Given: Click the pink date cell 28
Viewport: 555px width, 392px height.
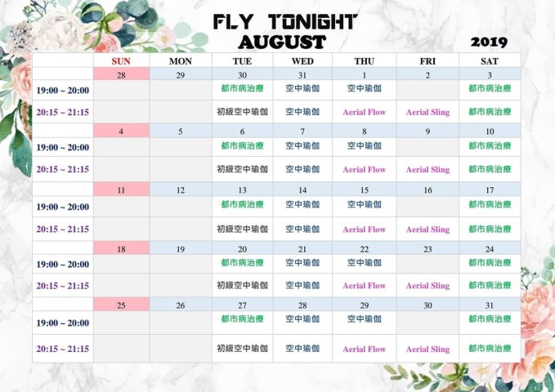Looking at the screenshot, I should pos(121,73).
